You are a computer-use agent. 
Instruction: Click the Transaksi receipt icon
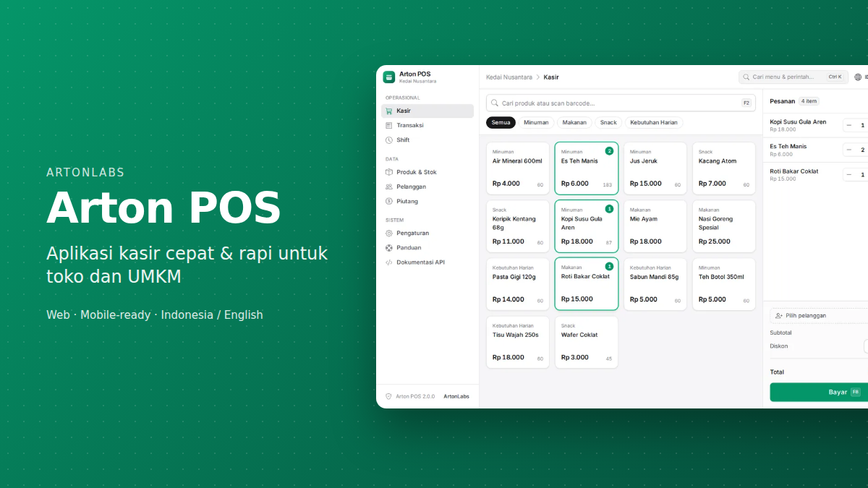[x=389, y=125]
